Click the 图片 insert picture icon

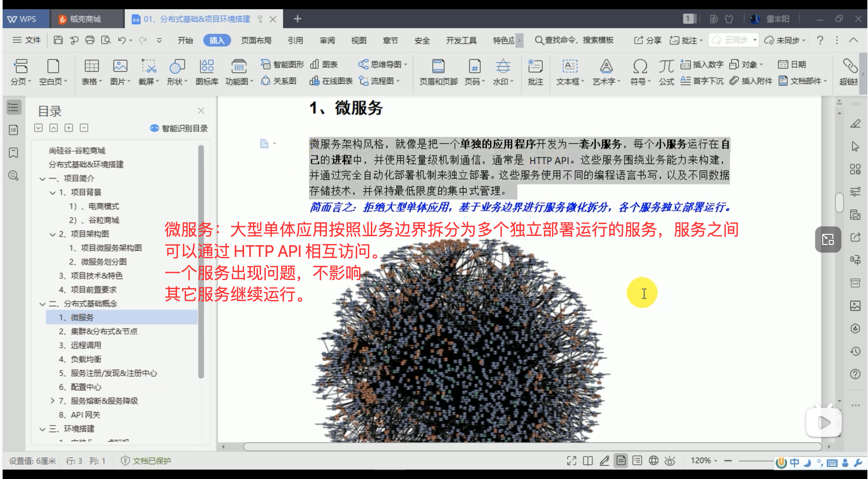[120, 67]
